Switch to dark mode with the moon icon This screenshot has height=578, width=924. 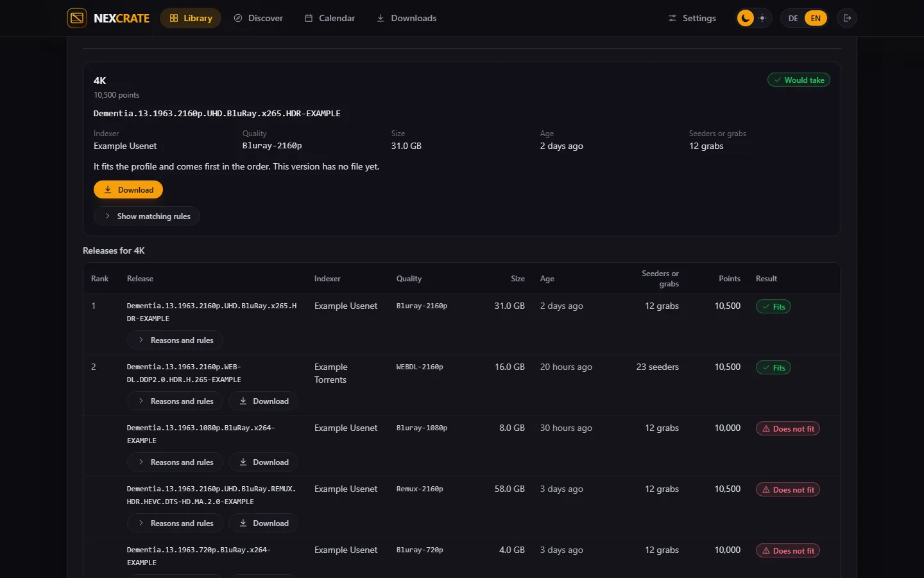(x=745, y=18)
